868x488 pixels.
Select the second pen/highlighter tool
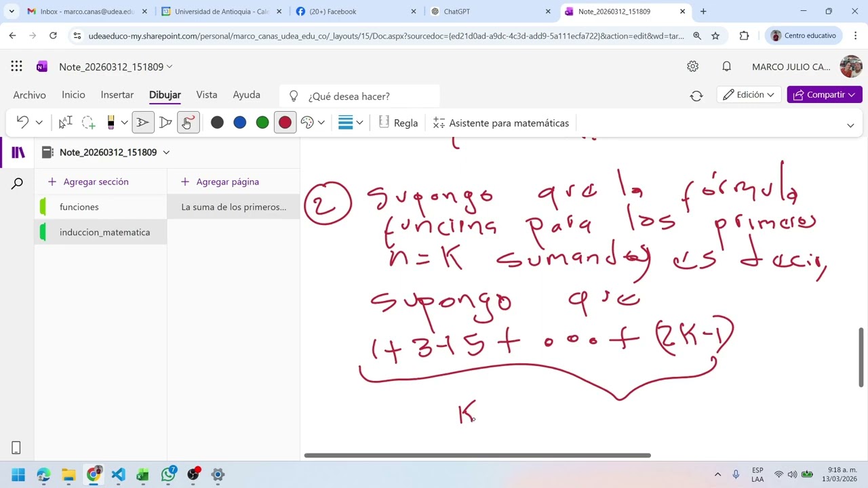click(x=165, y=123)
